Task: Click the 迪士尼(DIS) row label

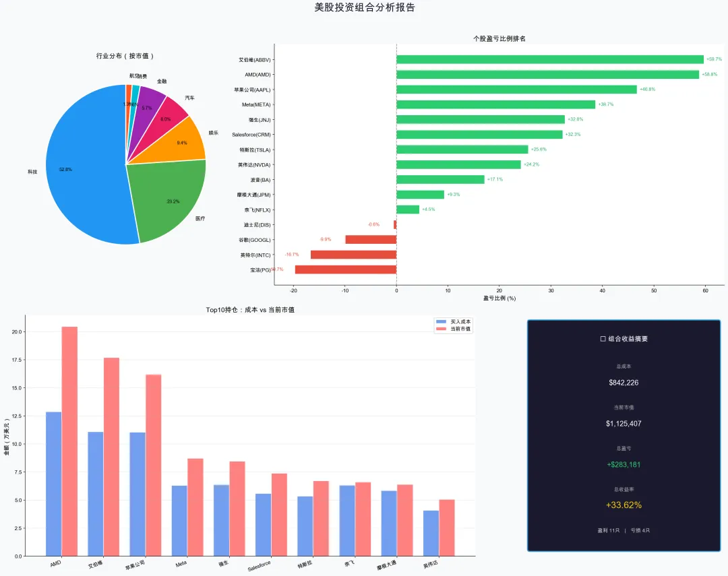Action: 257,225
